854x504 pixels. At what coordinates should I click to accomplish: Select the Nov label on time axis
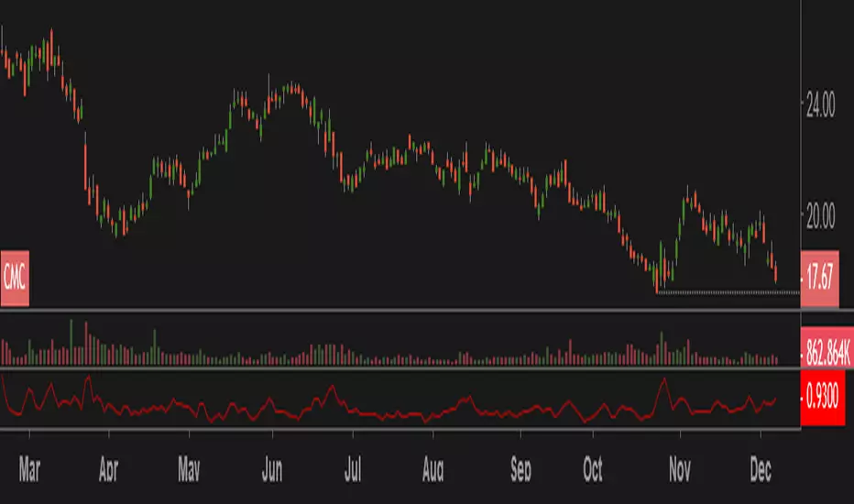(x=680, y=468)
